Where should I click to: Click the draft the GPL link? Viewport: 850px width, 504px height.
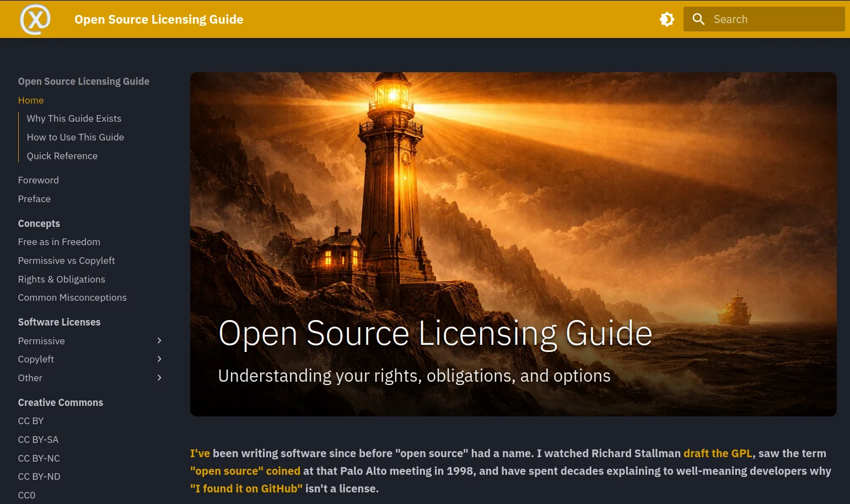coord(718,453)
